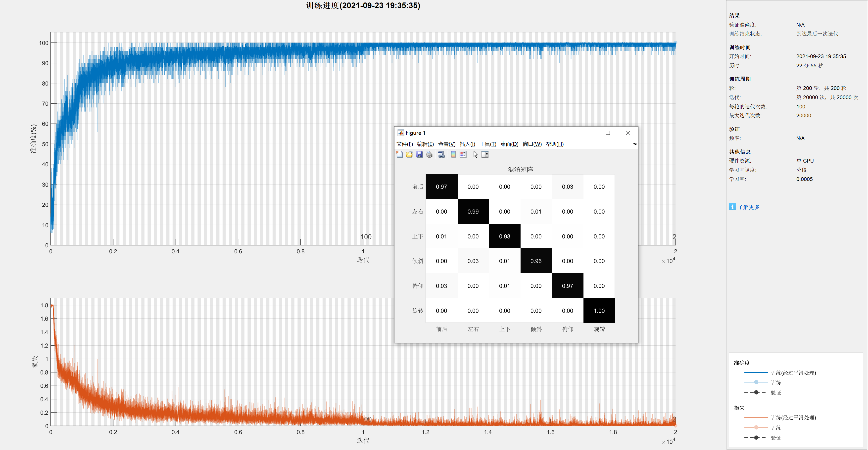Open the 编辑(E) menu
Screen dimensions: 868x450
(425, 144)
